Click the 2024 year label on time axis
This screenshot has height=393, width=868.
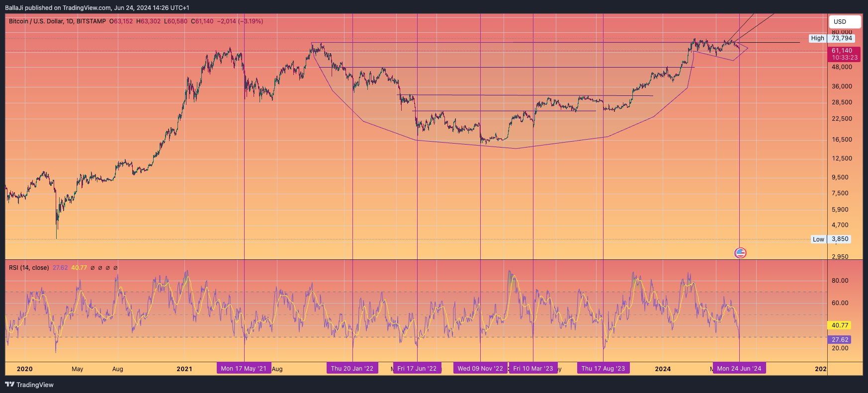[x=663, y=369]
